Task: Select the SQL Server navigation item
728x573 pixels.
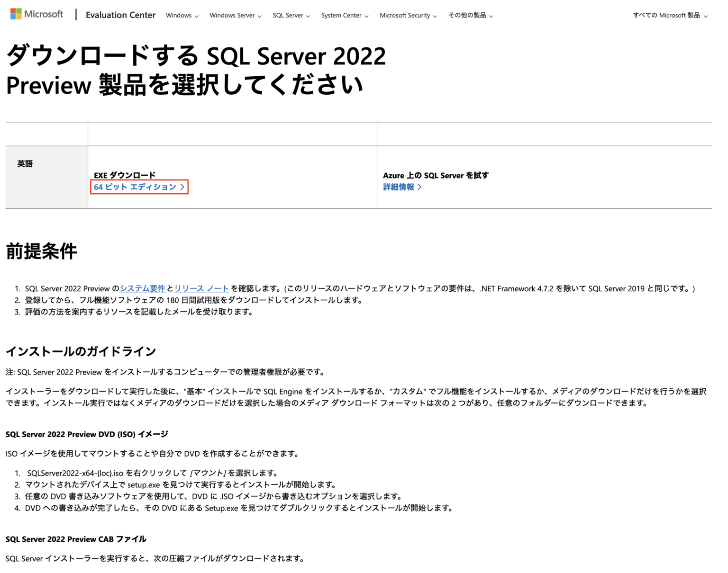Action: 288,15
